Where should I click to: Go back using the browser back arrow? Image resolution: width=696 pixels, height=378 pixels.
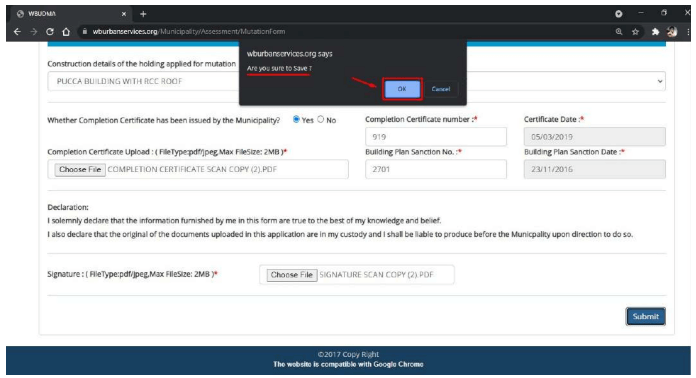(x=17, y=32)
